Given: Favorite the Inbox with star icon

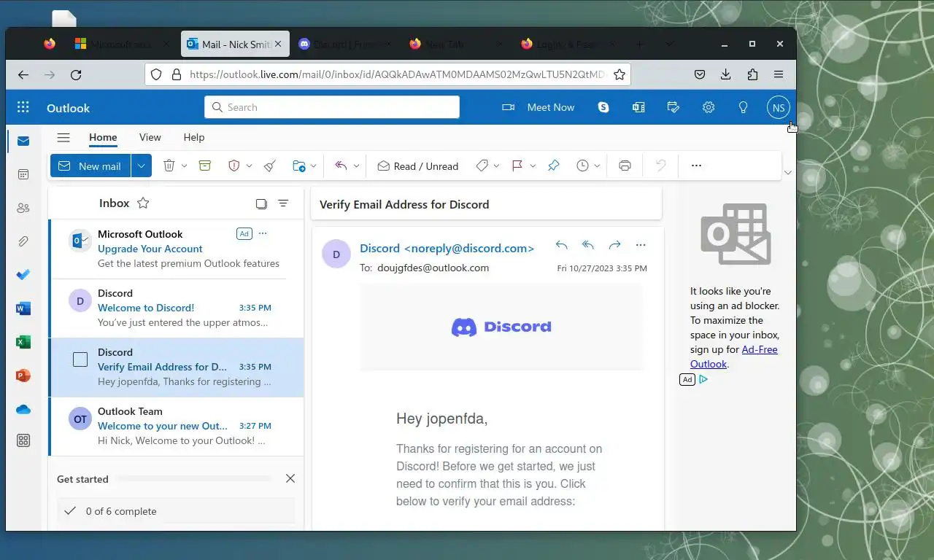Looking at the screenshot, I should tap(143, 203).
